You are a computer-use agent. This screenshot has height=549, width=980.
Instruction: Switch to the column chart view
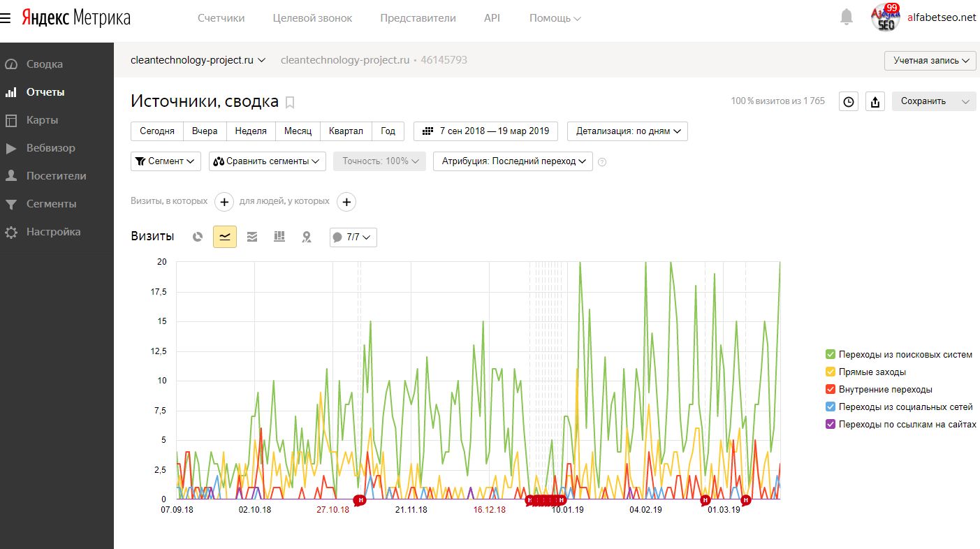pos(279,237)
